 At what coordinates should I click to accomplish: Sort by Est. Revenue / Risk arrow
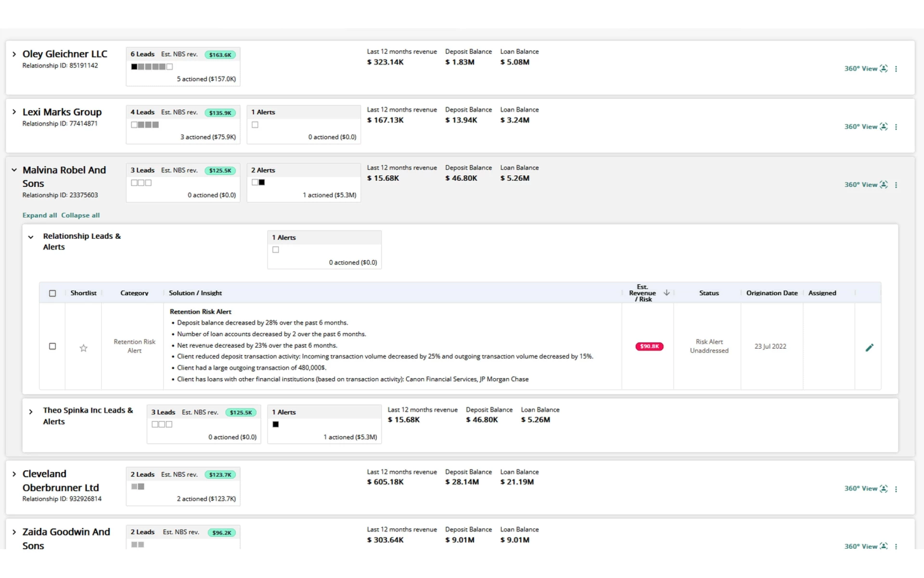coord(667,292)
